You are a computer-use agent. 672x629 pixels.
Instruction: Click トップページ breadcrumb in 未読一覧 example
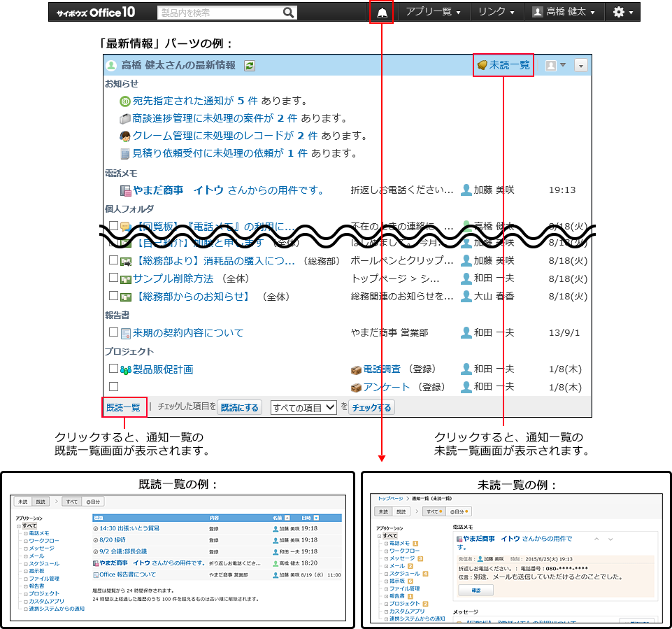pos(390,499)
